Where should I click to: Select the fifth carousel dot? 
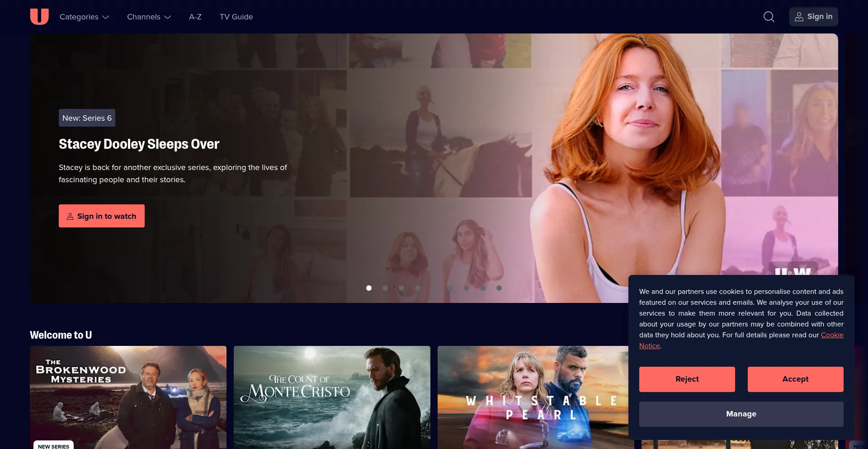[434, 288]
